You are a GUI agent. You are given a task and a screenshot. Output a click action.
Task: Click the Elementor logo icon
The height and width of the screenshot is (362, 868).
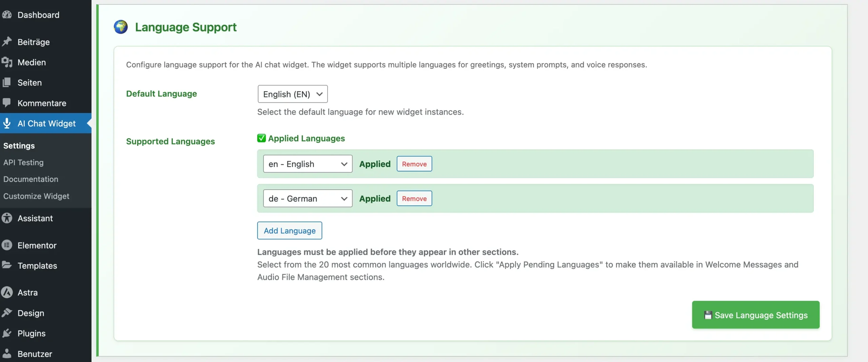[x=7, y=245]
